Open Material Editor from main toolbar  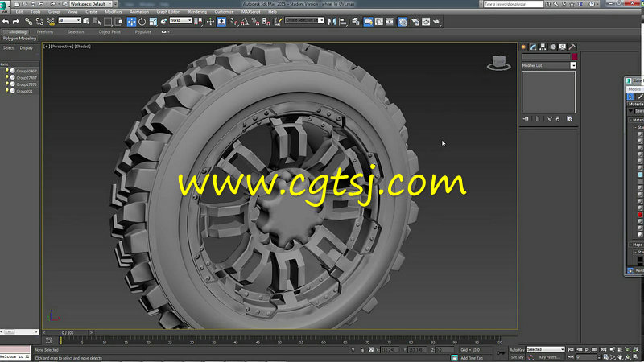(x=402, y=22)
